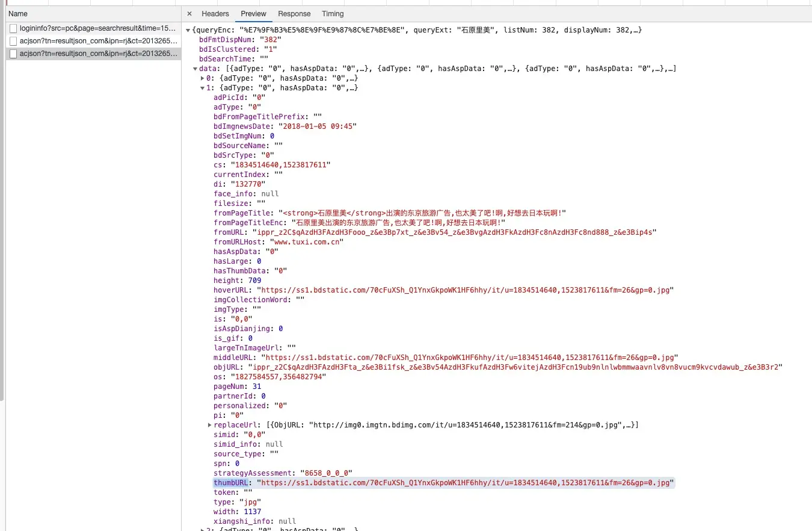This screenshot has width=812, height=531.
Task: Click the bdSrcType property row
Action: coord(244,155)
